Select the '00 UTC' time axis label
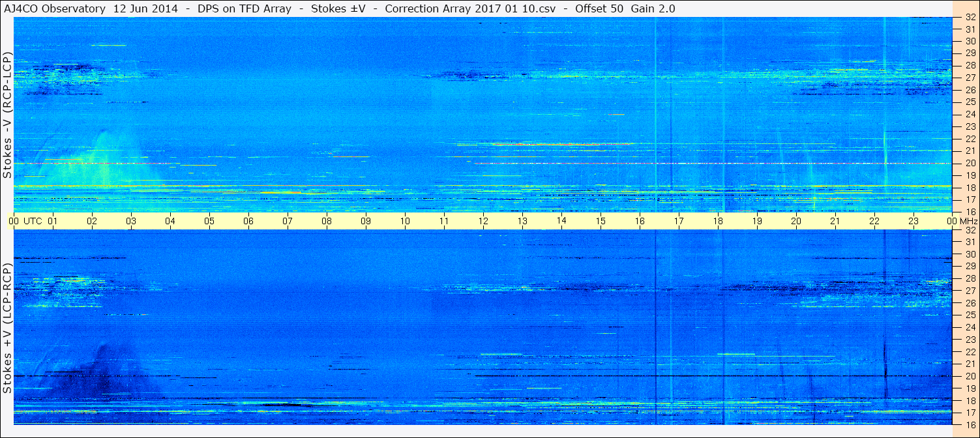 pos(25,221)
